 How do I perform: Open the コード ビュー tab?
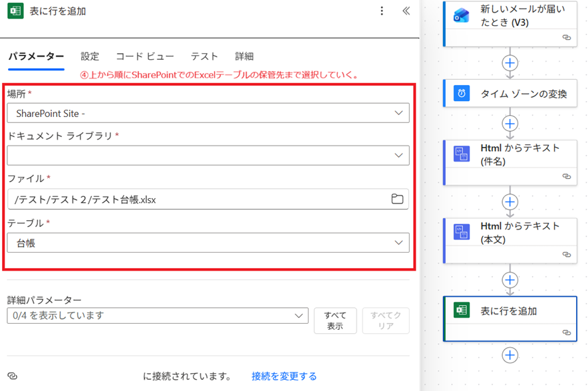pos(145,57)
